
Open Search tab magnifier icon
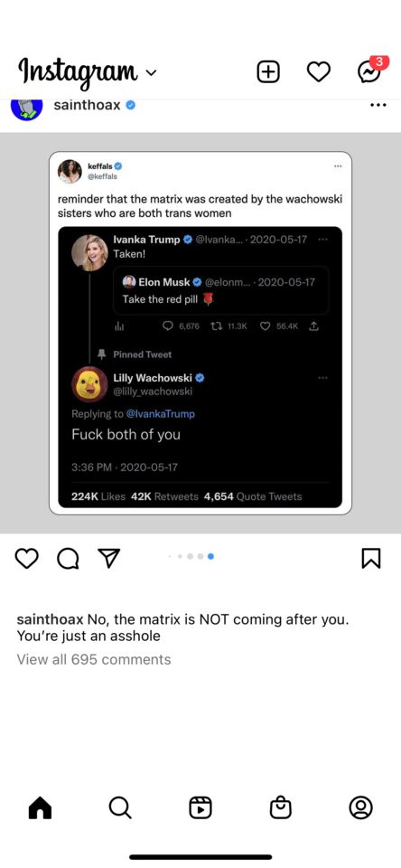tap(120, 807)
